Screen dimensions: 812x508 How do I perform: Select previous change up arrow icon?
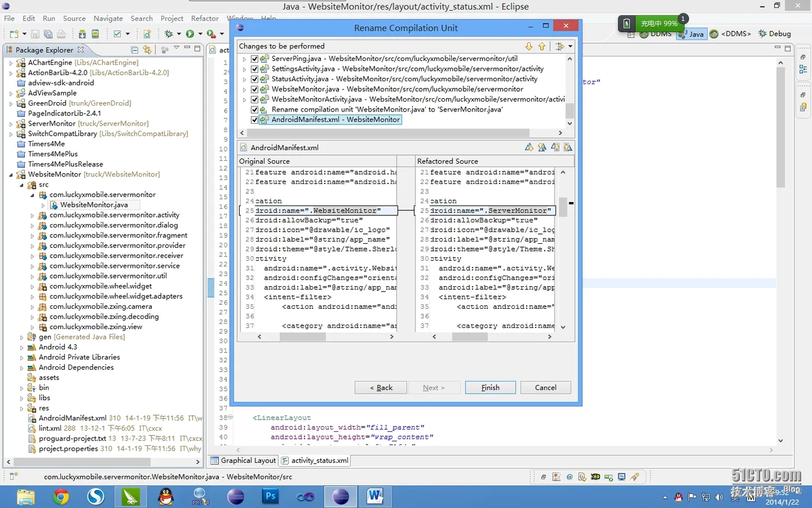[x=542, y=46]
